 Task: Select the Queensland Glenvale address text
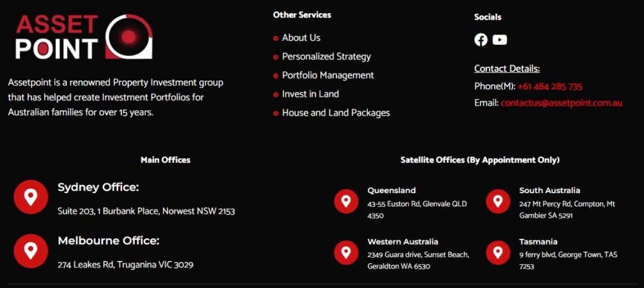417,209
